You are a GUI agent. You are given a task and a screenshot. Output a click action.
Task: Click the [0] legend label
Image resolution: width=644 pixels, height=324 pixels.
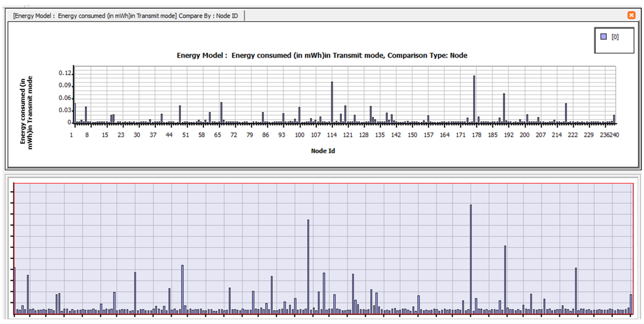click(615, 37)
